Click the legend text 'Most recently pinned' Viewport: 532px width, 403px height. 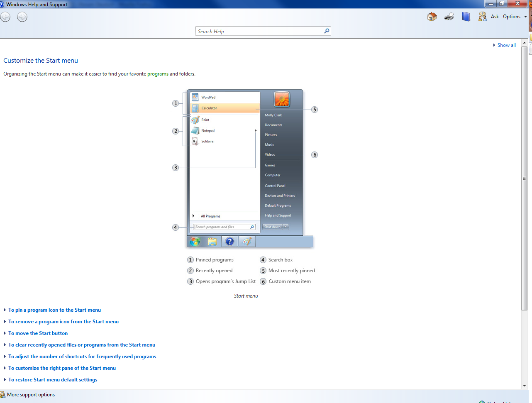(x=292, y=271)
